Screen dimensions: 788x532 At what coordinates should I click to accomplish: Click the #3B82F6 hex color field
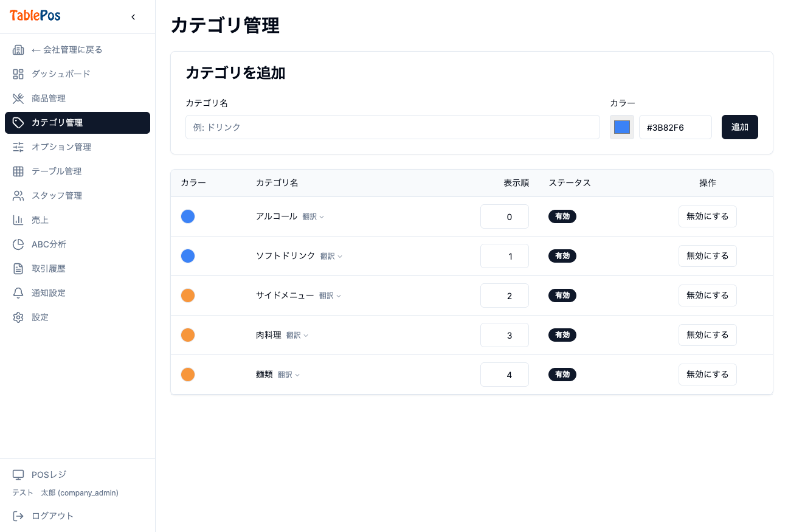(676, 127)
